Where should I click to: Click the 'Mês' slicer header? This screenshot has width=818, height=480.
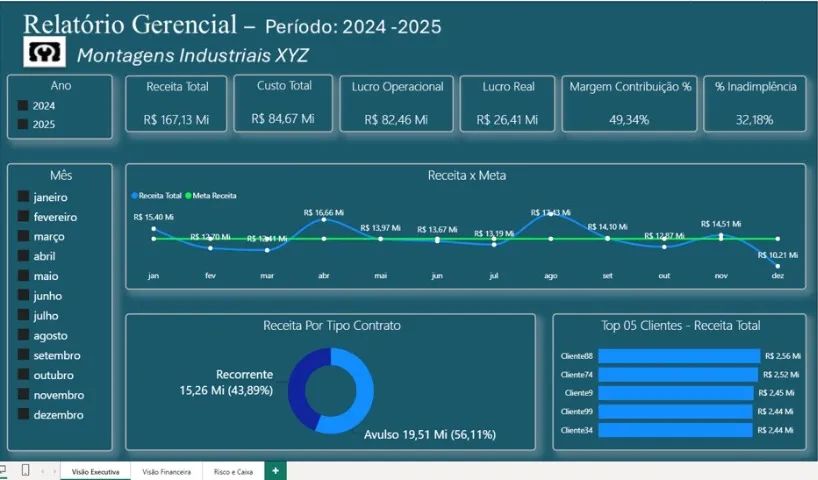pos(61,175)
